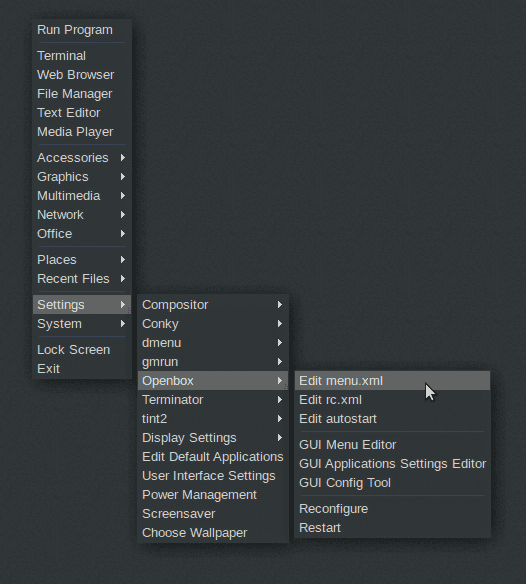The image size is (526, 584).
Task: Open the dmenu submenu
Action: tap(213, 343)
